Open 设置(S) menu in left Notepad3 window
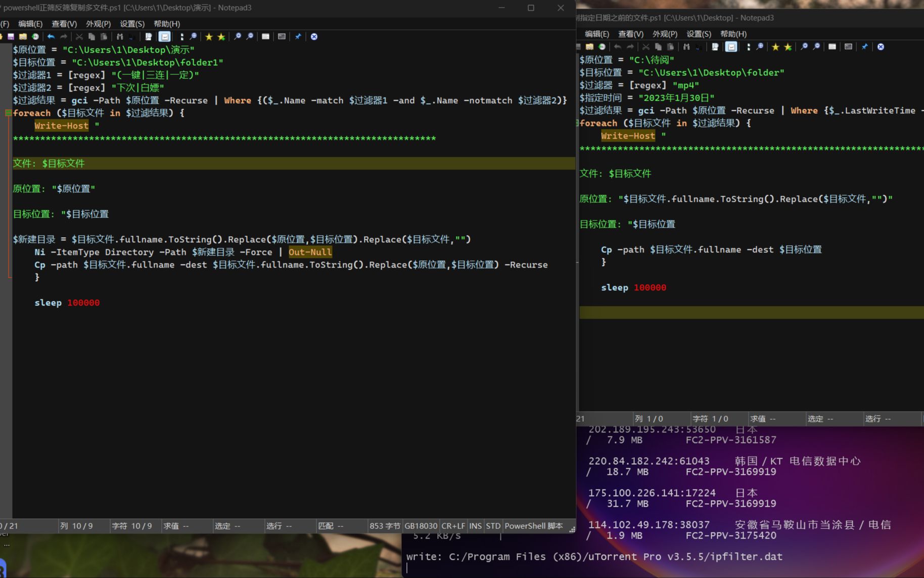 132,24
